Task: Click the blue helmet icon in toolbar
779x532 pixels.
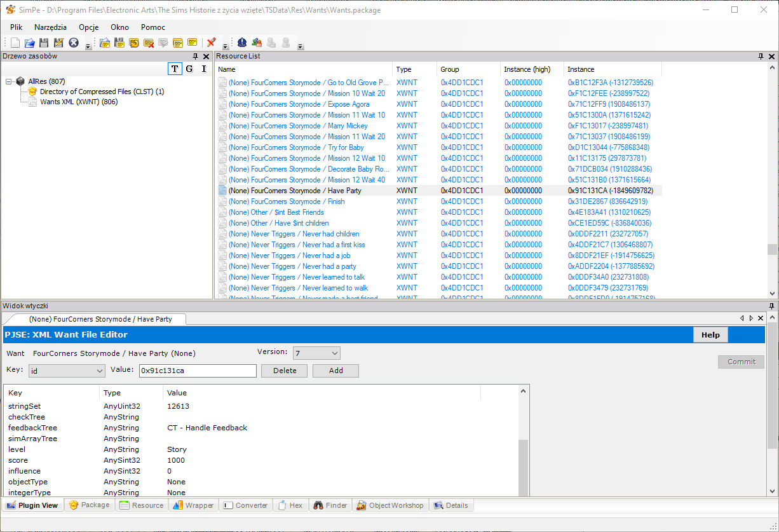Action: click(242, 43)
